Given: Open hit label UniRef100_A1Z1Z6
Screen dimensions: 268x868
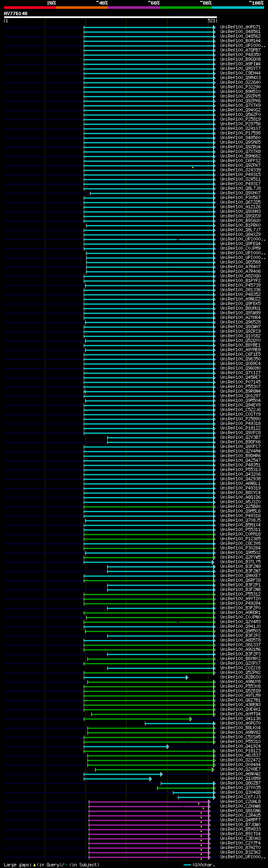Looking at the screenshot, I should coord(240,207).
